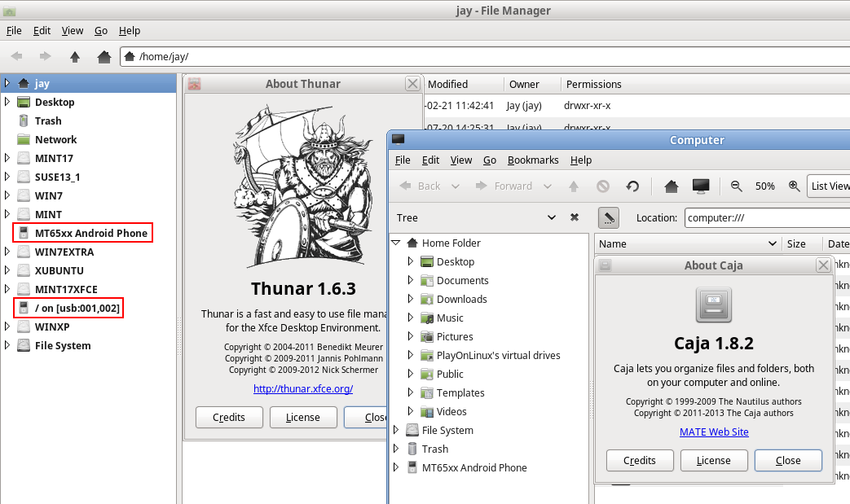Click Thunar's home folder toolbar icon
The width and height of the screenshot is (850, 504).
103,57
